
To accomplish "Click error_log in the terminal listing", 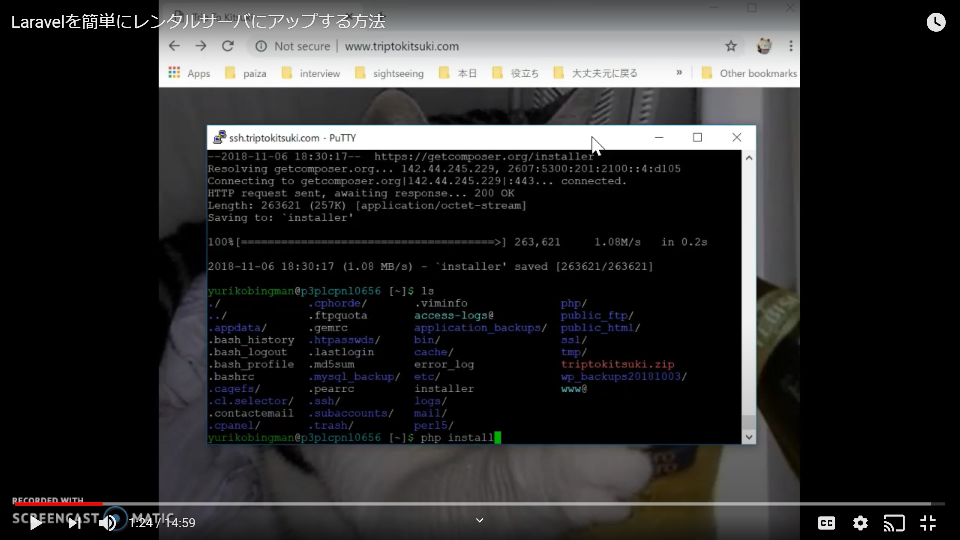I will tap(444, 364).
